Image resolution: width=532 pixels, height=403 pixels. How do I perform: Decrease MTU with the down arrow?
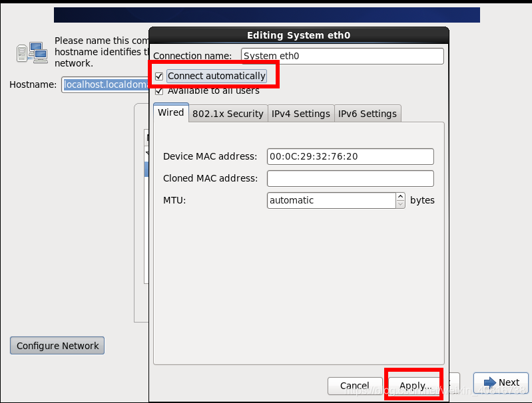400,204
